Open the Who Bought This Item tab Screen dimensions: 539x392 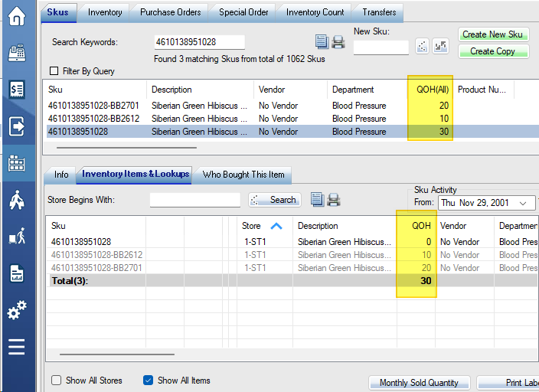[x=243, y=175]
